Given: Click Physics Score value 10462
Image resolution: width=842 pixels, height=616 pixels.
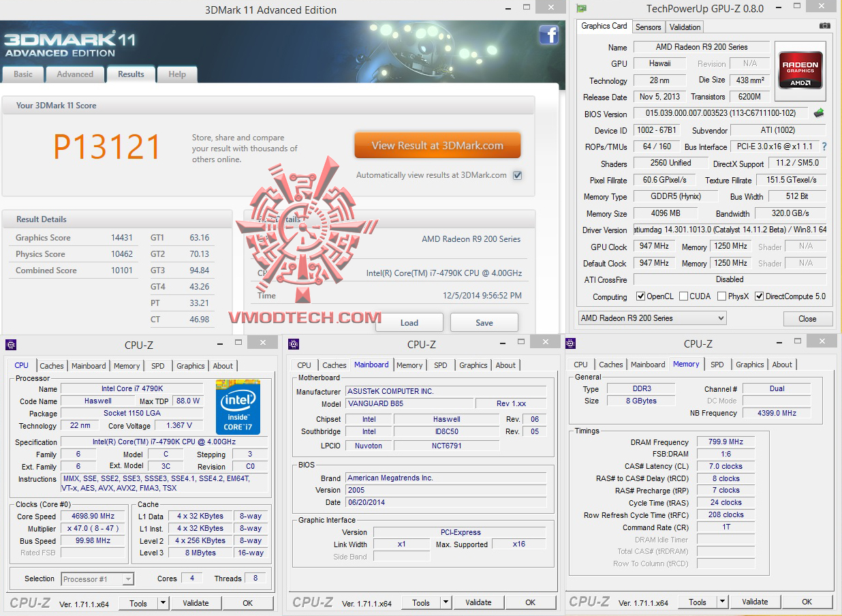Looking at the screenshot, I should click(122, 254).
